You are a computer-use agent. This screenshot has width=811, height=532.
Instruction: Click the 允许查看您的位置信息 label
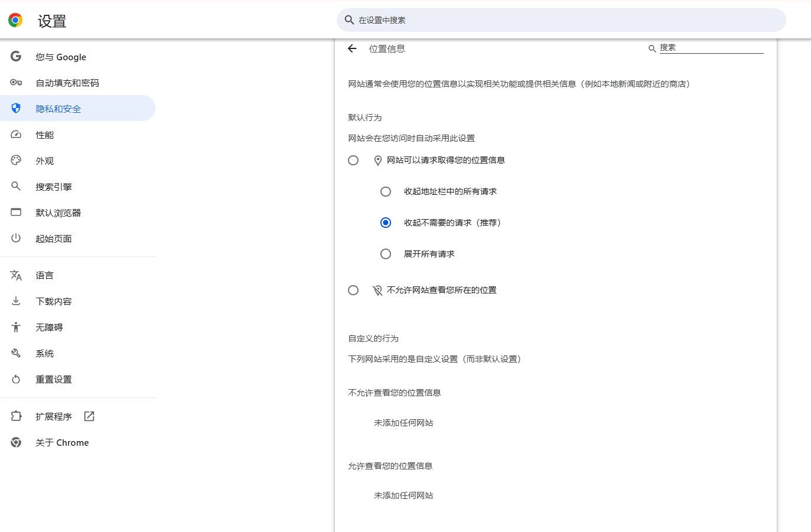(x=390, y=466)
